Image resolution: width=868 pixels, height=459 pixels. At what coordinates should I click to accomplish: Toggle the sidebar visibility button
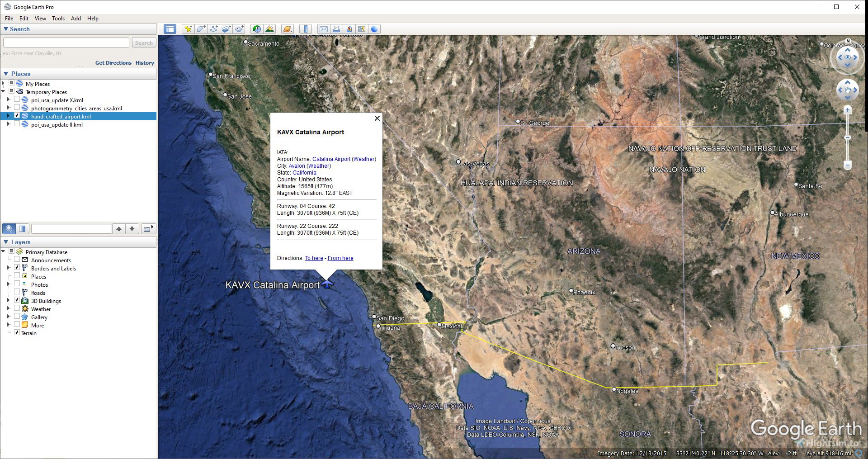[170, 29]
